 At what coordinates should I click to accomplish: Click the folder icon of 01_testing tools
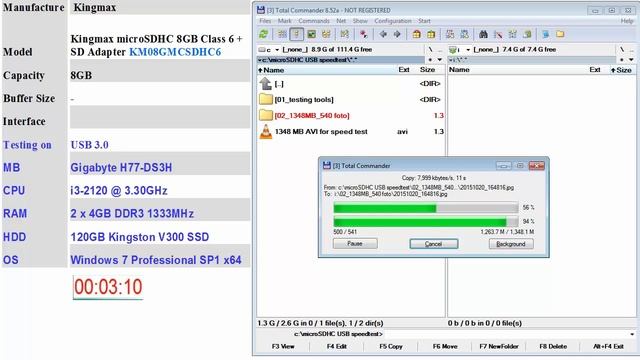click(x=266, y=99)
